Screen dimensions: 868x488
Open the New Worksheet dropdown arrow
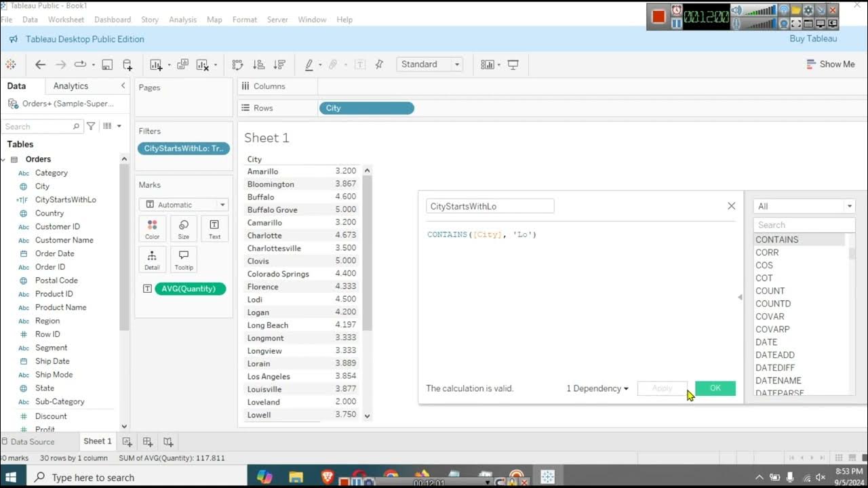pos(169,65)
